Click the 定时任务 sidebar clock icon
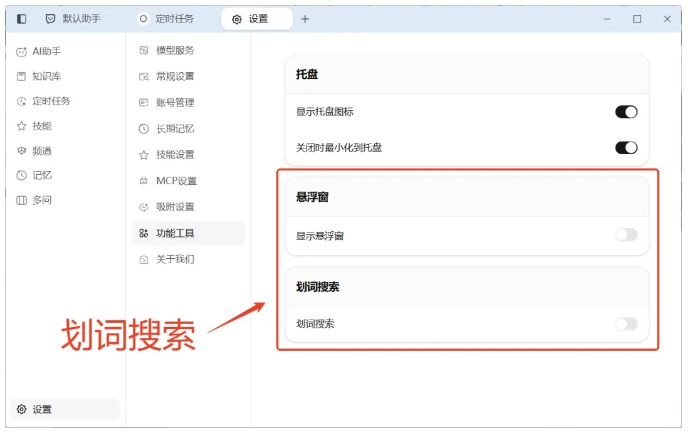691x440 pixels. (22, 101)
